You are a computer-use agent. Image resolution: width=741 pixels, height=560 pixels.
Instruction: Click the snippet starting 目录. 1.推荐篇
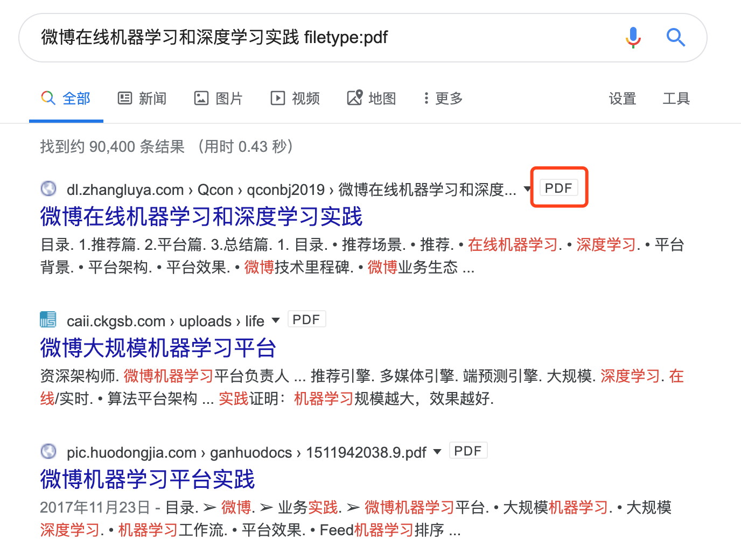click(362, 256)
